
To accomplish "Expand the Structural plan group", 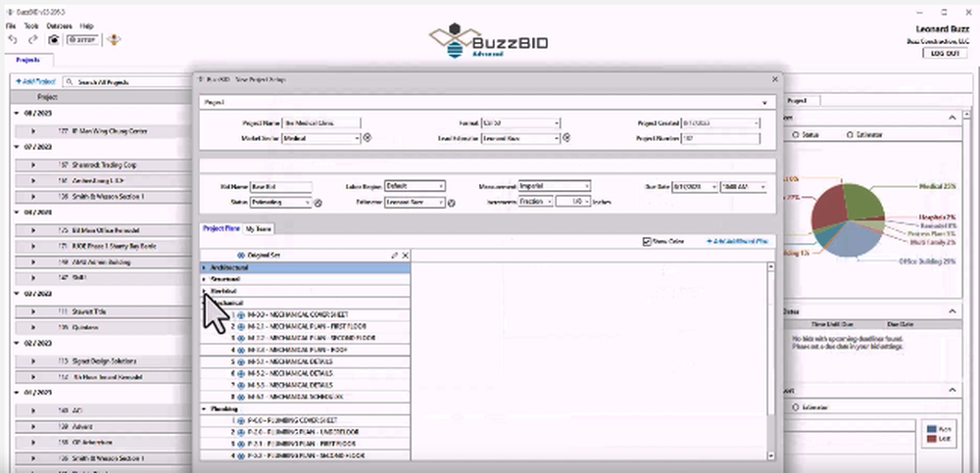I will (x=205, y=279).
